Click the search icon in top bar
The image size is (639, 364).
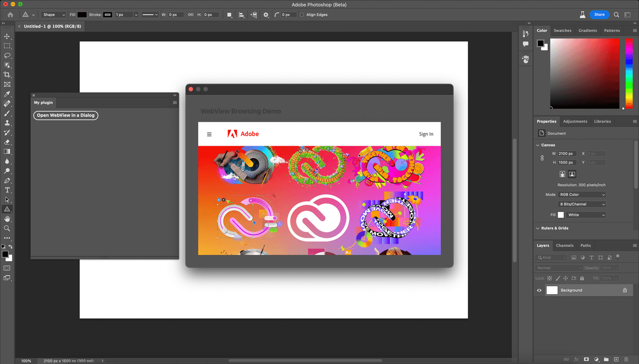tap(617, 14)
